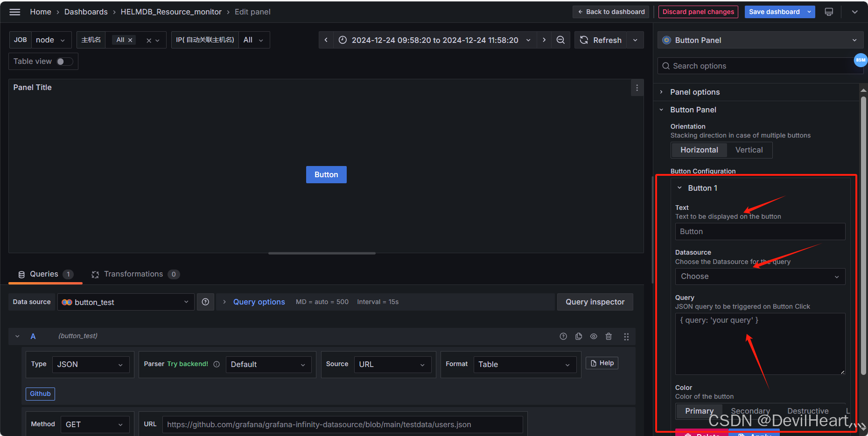Click the preview blue Button
This screenshot has width=868, height=436.
pos(326,175)
